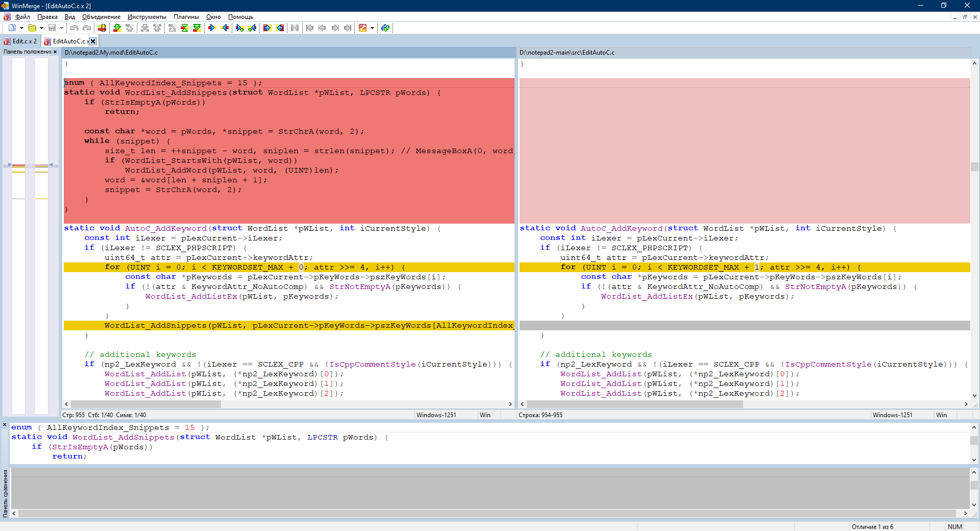Open the Помощь menu
Viewport: 980px width, 531px height.
pyautogui.click(x=240, y=17)
